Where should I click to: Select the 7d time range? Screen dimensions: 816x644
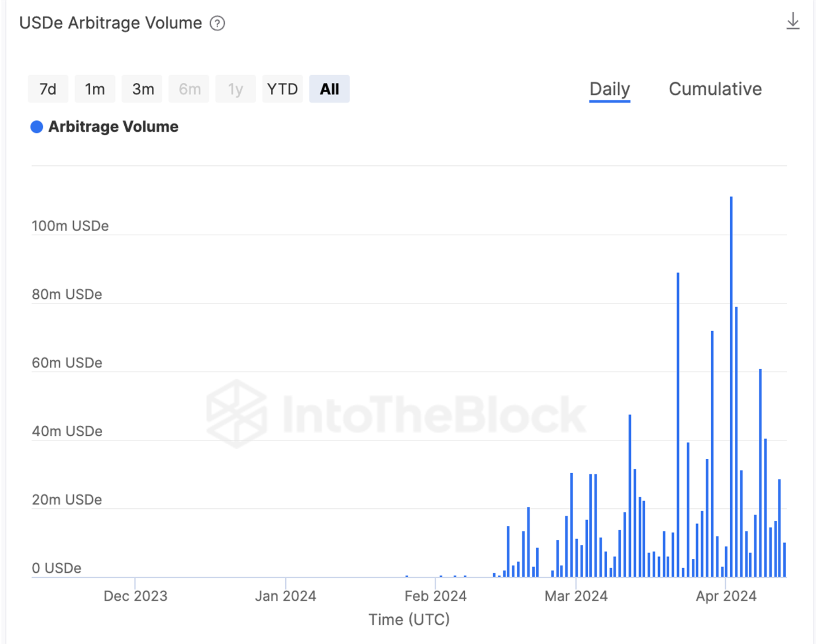click(x=48, y=89)
